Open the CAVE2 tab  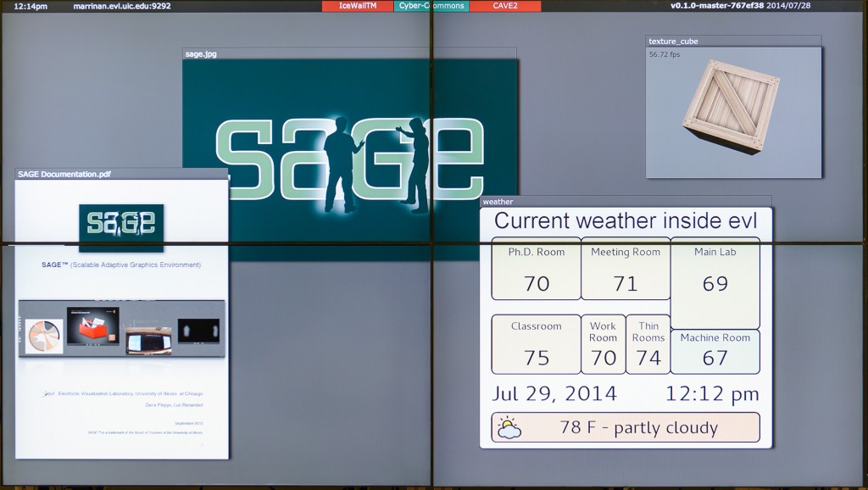pyautogui.click(x=505, y=6)
